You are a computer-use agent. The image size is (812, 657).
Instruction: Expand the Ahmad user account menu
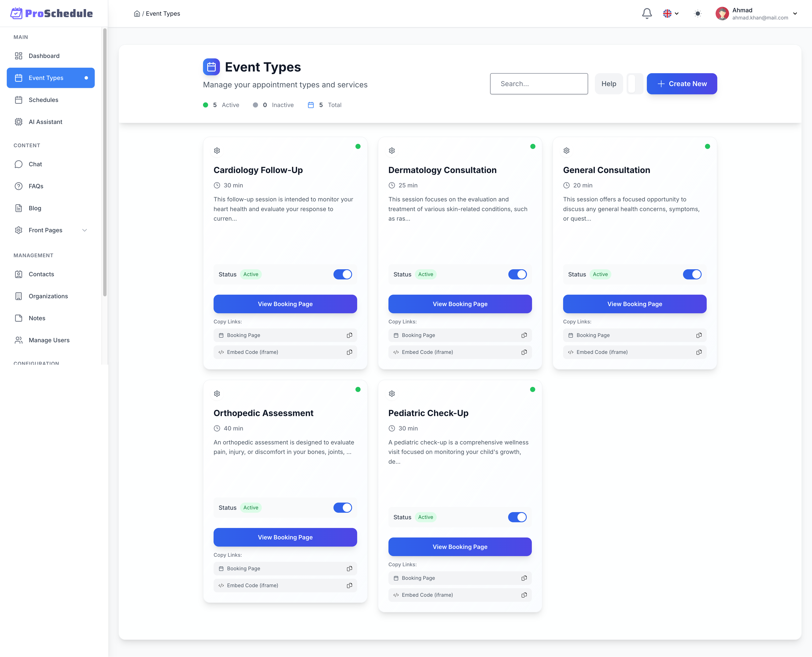point(795,14)
